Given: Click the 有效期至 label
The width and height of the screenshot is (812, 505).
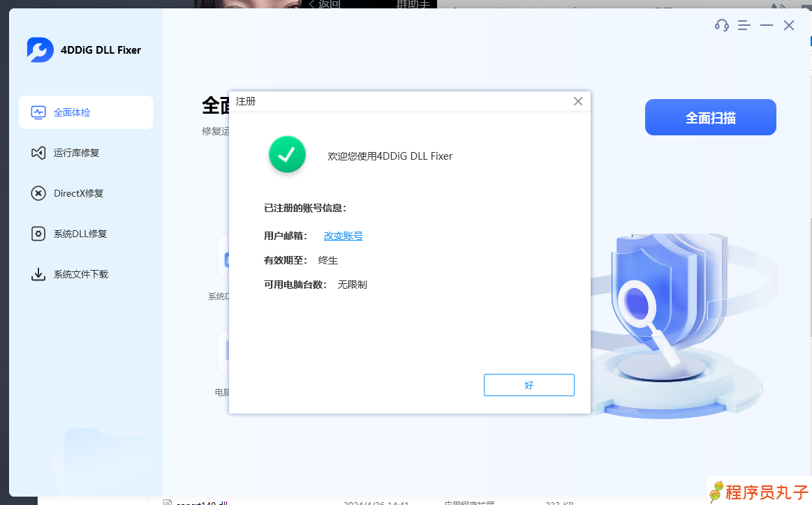Looking at the screenshot, I should pos(286,260).
